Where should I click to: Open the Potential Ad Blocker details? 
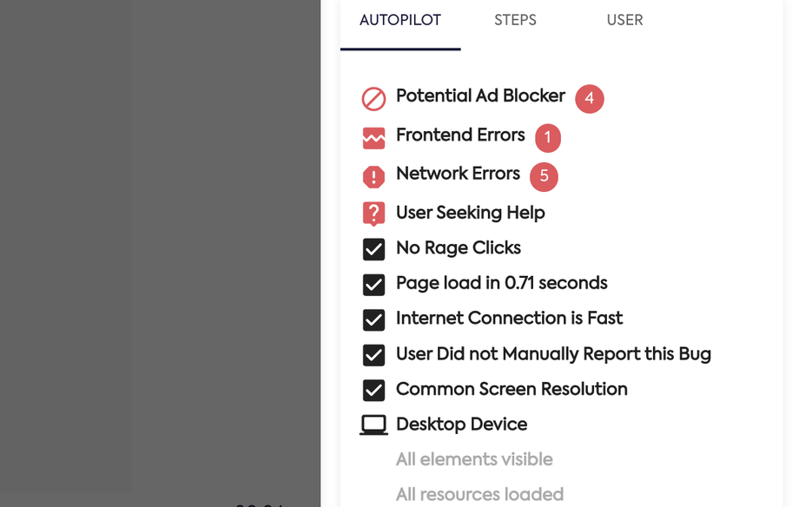point(480,96)
